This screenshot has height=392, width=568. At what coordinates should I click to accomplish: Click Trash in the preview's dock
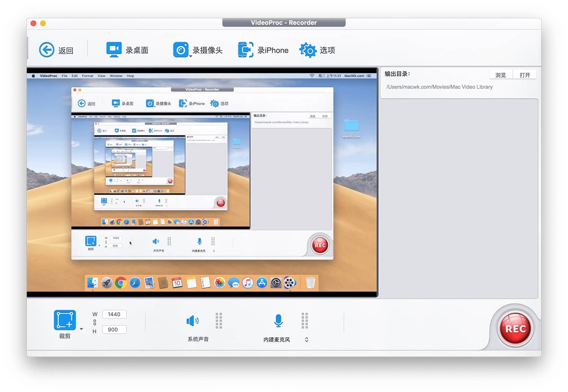(310, 282)
